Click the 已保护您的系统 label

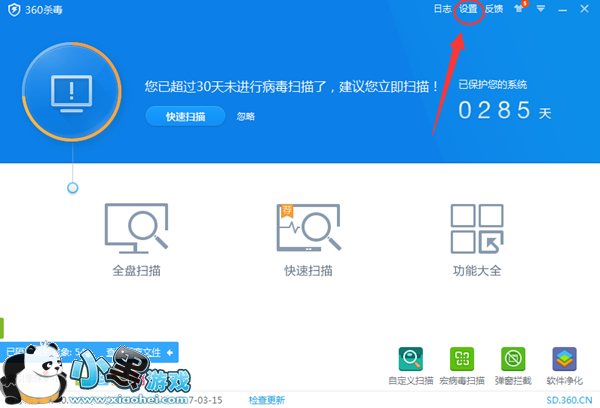(493, 85)
